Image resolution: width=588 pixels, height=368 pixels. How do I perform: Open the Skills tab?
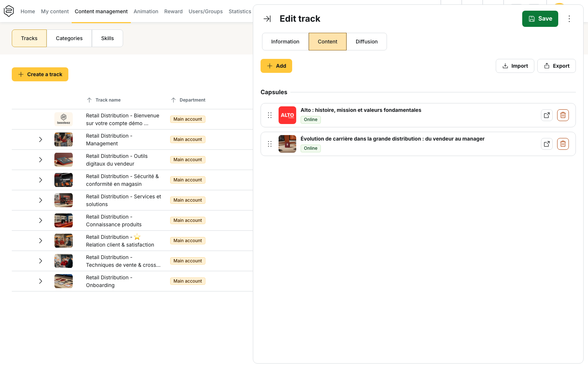(x=107, y=38)
